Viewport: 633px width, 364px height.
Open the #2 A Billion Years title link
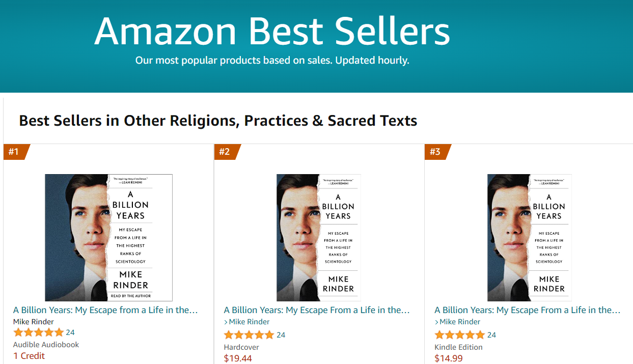tap(317, 310)
